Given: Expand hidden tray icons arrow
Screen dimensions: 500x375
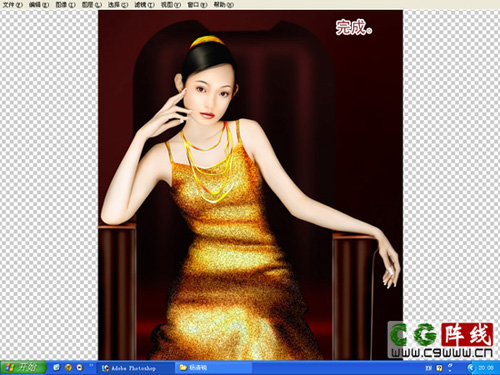Looking at the screenshot, I should pyautogui.click(x=471, y=368).
